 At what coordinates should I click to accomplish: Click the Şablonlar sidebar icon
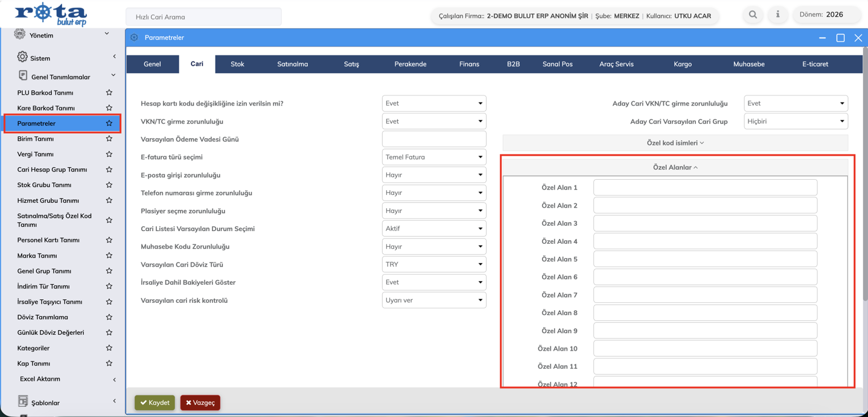pyautogui.click(x=23, y=401)
